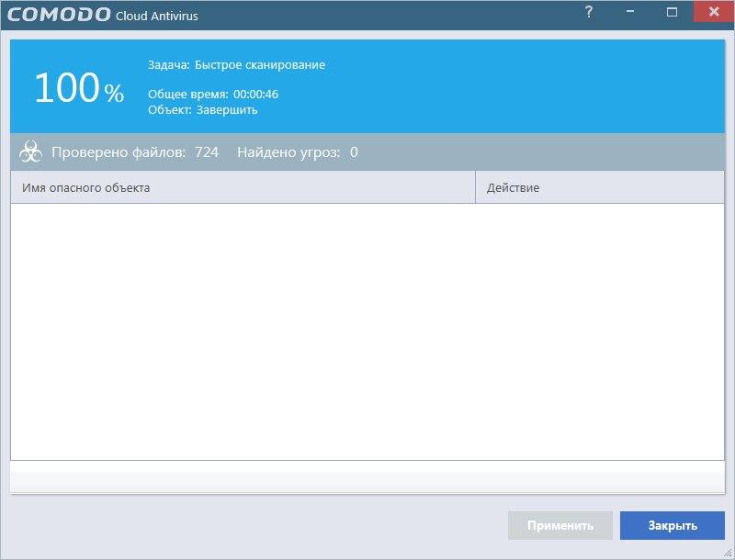Minimize the Comodo Cloud Antivirus window
Viewport: 735px width, 560px height.
[x=630, y=12]
